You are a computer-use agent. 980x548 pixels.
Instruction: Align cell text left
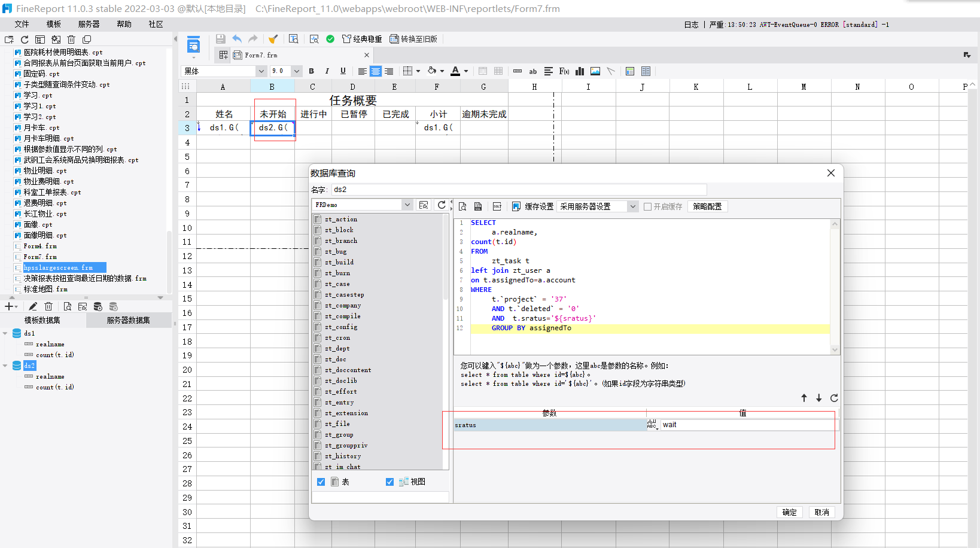[363, 71]
